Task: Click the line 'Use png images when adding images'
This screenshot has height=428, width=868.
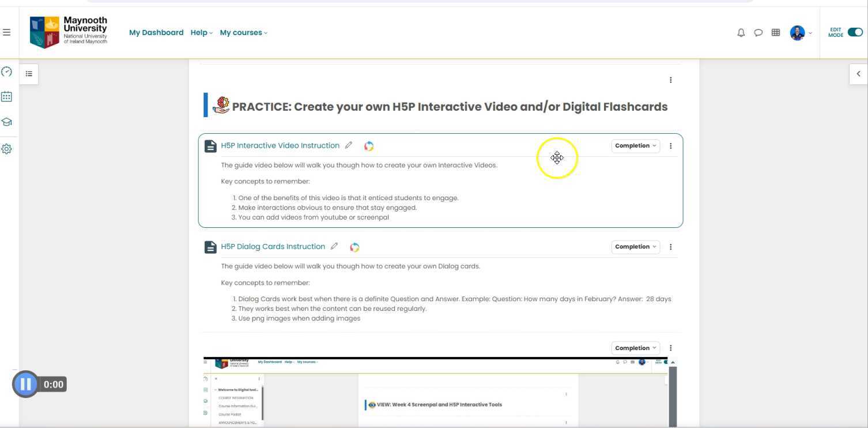Action: click(x=299, y=318)
